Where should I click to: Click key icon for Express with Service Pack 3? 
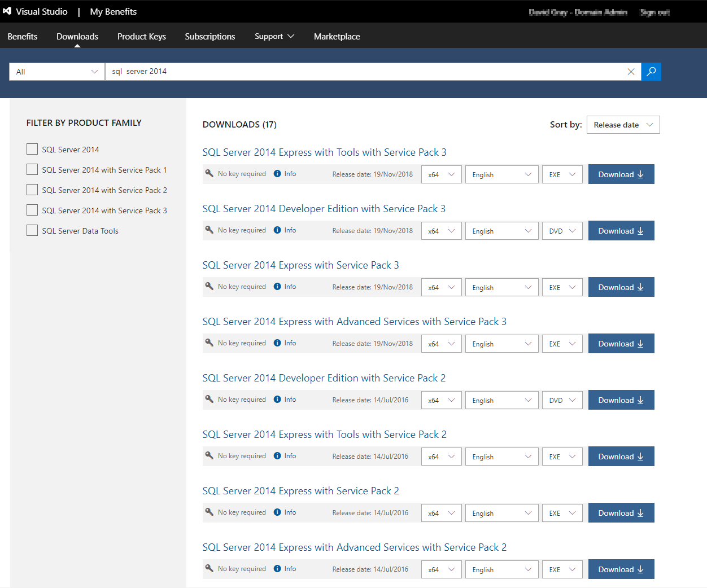[x=209, y=286]
